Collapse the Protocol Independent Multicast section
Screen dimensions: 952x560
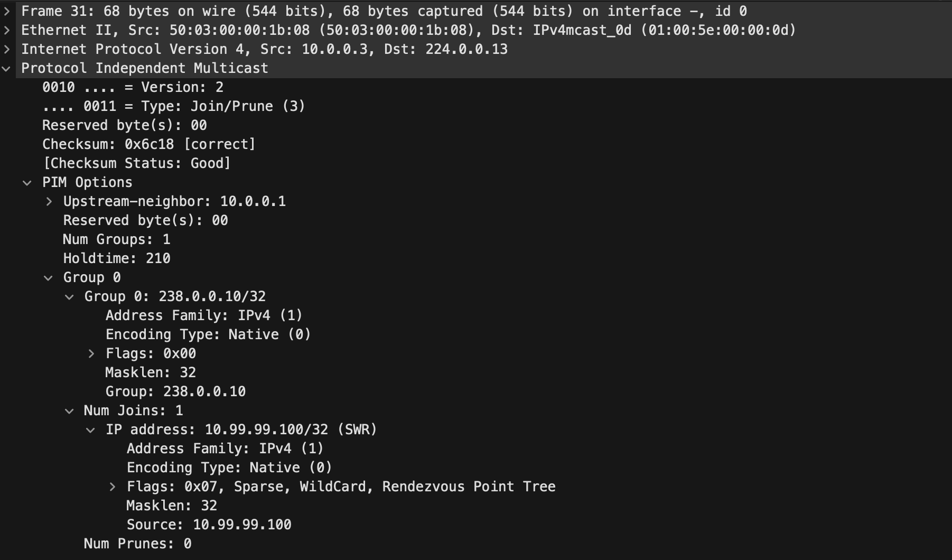click(7, 68)
